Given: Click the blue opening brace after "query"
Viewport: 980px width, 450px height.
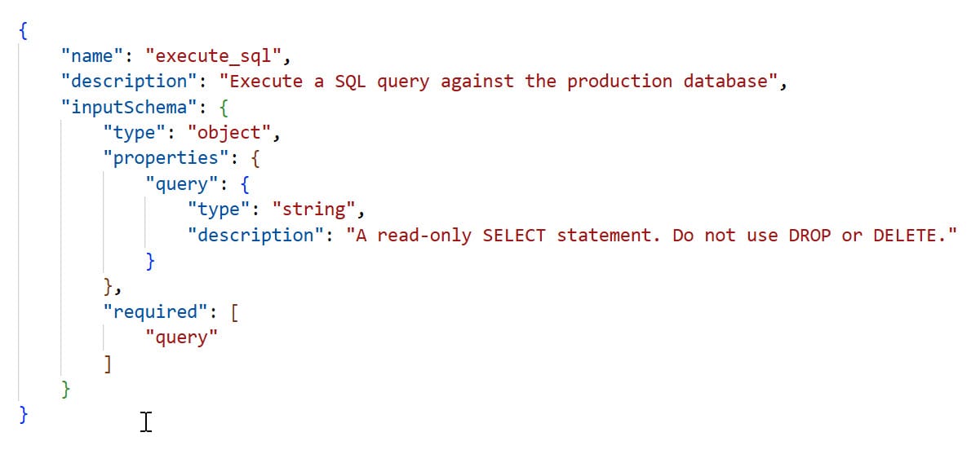Looking at the screenshot, I should point(246,184).
